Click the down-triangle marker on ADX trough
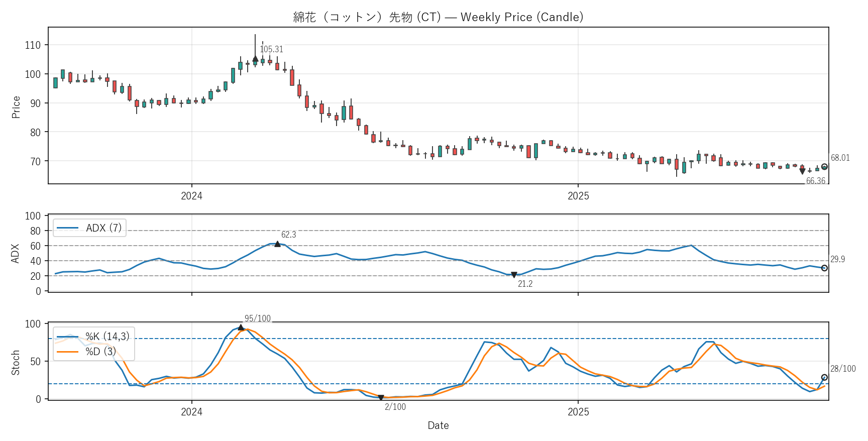This screenshot has width=868, height=441. coord(514,275)
